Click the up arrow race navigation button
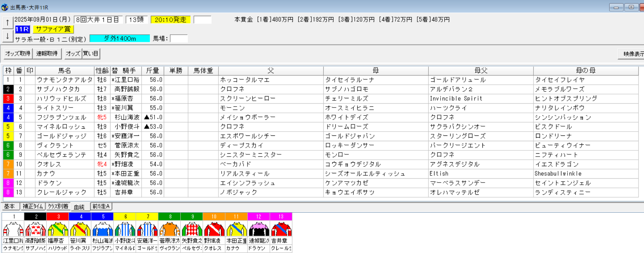 pyautogui.click(x=8, y=23)
